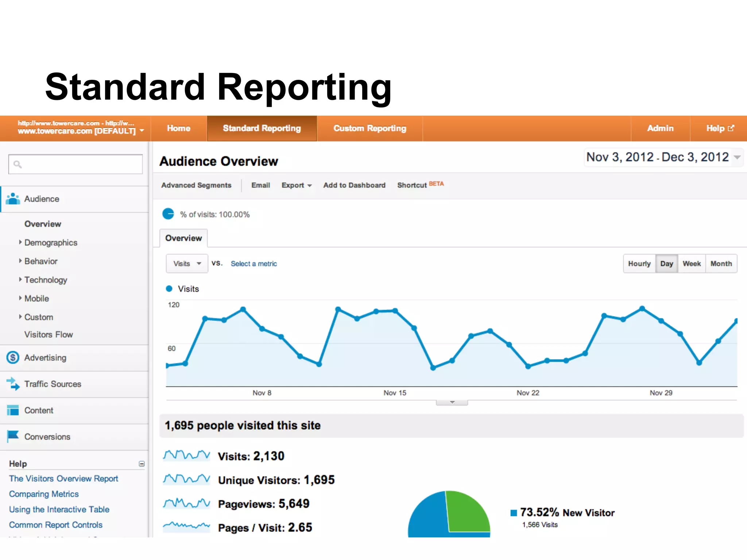Click the Content page icon
This screenshot has width=747, height=560.
pyautogui.click(x=13, y=410)
